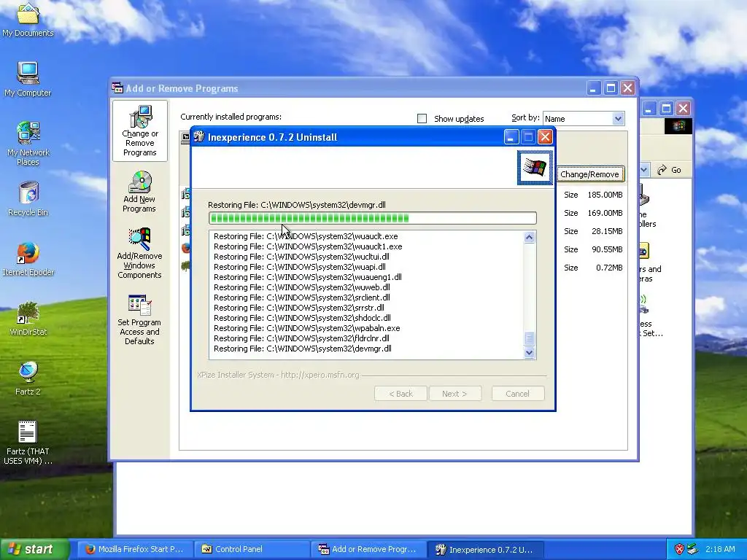
Task: Switch to Mozilla Firefox taskbar item
Action: 135,549
